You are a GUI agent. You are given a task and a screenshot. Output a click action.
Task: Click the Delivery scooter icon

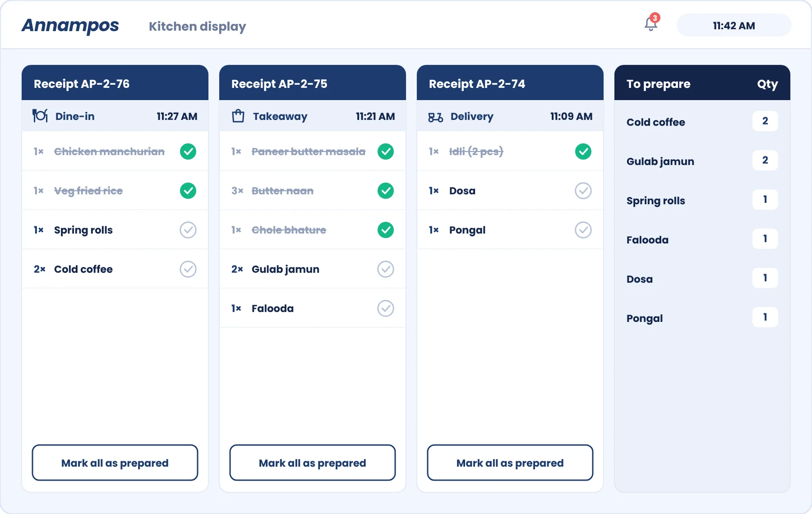pos(435,117)
